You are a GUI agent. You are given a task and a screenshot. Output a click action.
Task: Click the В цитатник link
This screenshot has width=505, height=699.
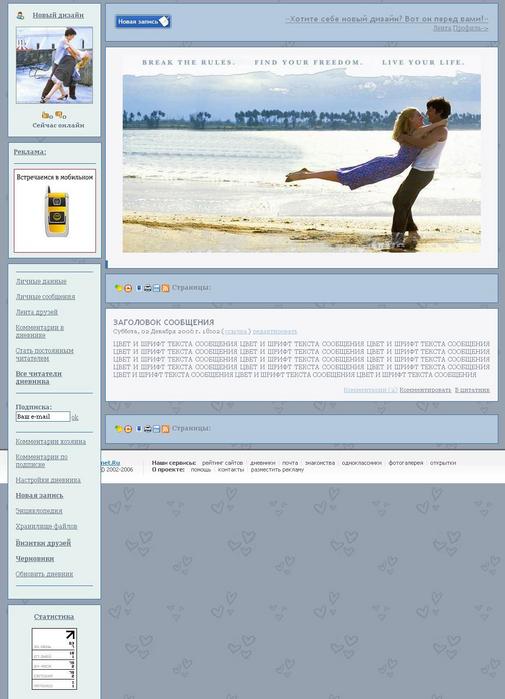tap(472, 390)
